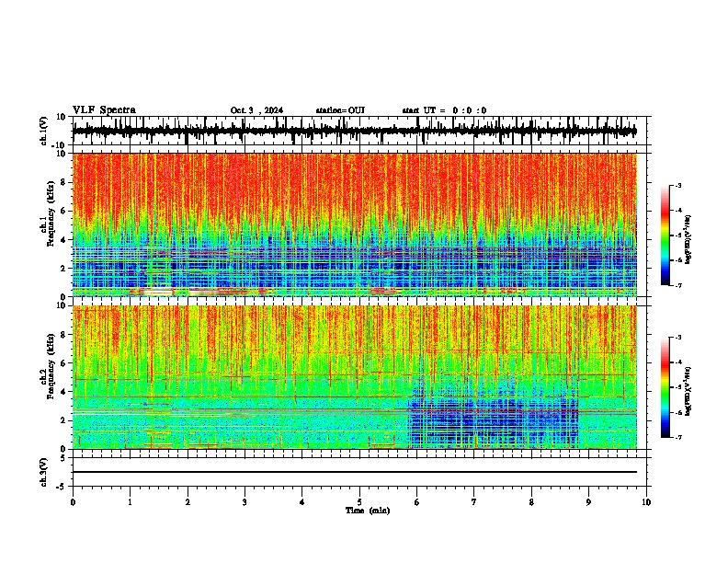The image size is (728, 563).
Task: Click the -4 tick on ch.2 color bar
Action: (678, 362)
